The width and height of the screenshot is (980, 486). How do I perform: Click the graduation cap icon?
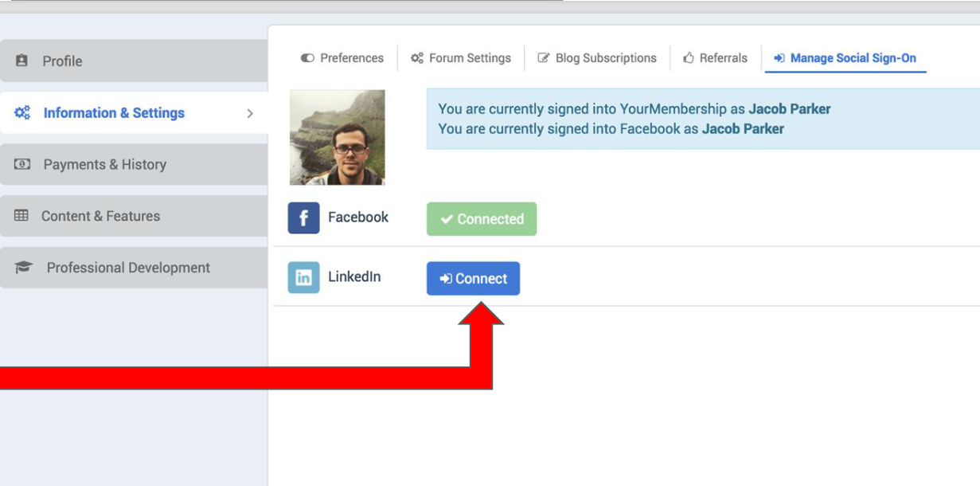coord(24,268)
